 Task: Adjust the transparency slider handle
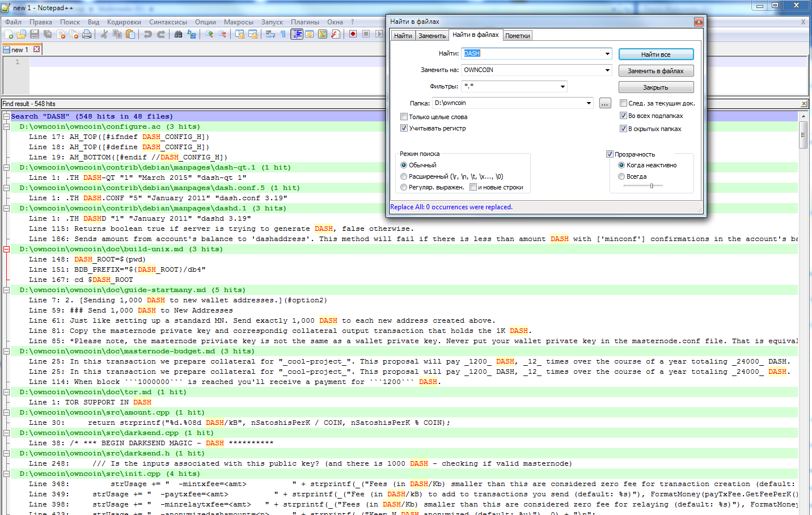point(652,185)
